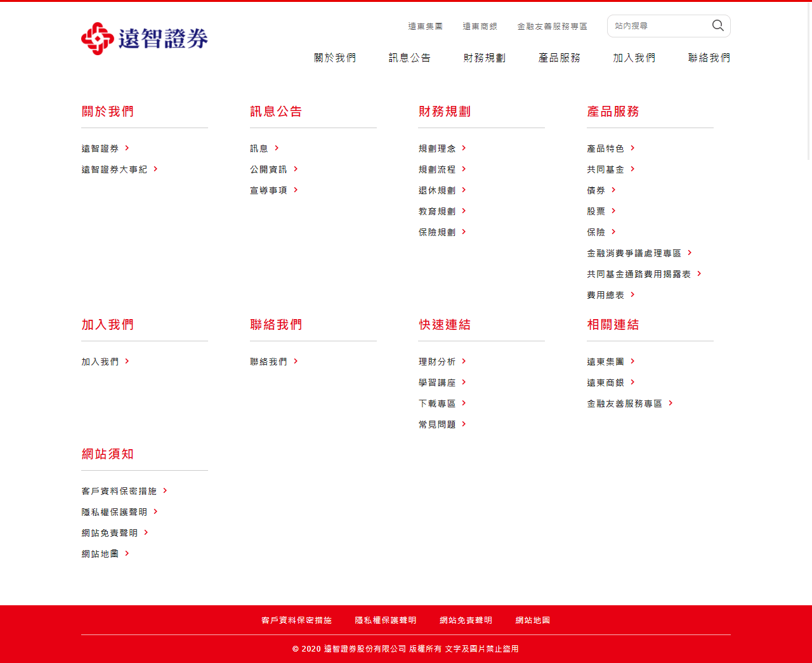Open 網站地圖 in the red footer
The width and height of the screenshot is (812, 663).
[533, 620]
